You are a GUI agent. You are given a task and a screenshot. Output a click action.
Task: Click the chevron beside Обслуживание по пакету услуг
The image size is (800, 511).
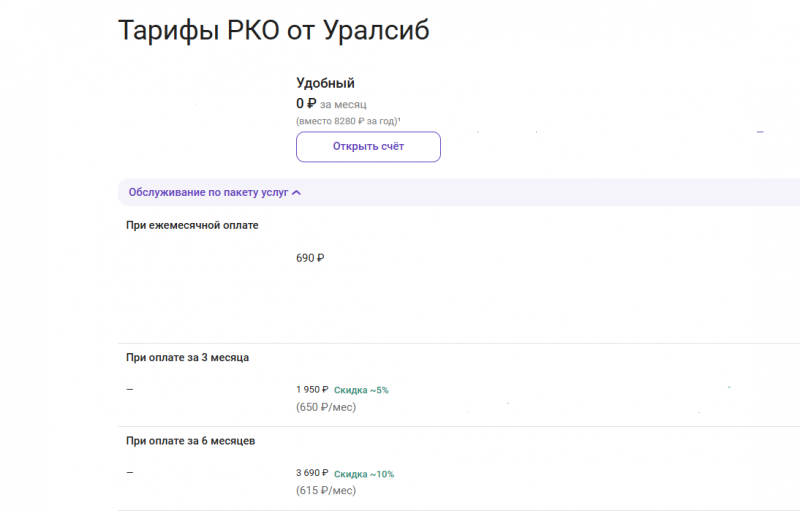296,192
